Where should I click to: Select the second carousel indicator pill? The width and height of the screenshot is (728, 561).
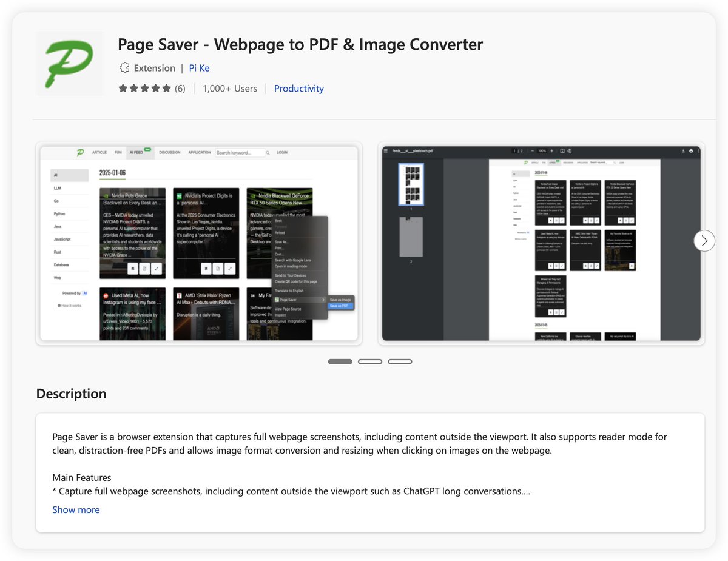370,361
